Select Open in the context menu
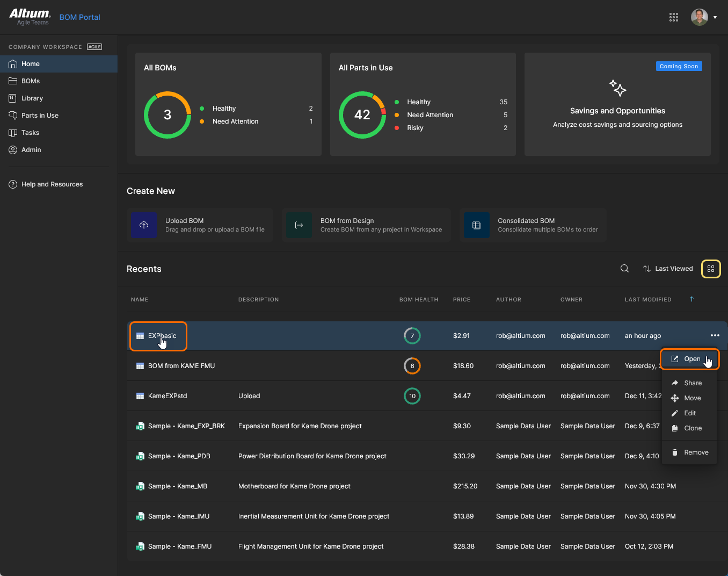Viewport: 728px width, 576px height. (x=691, y=359)
